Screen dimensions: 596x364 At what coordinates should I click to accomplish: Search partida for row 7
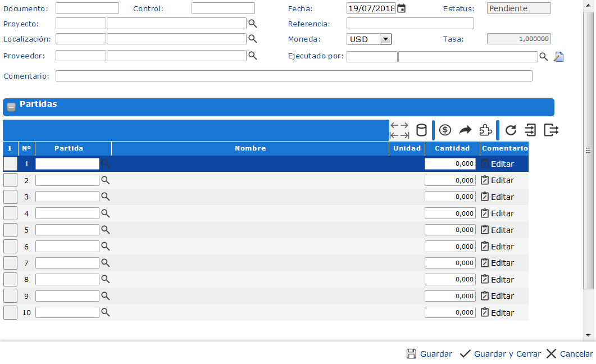click(105, 263)
